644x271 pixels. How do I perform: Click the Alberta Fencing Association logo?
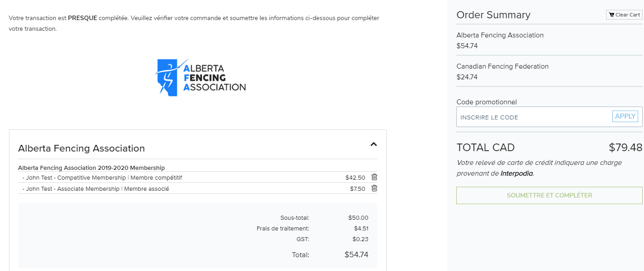[x=200, y=78]
